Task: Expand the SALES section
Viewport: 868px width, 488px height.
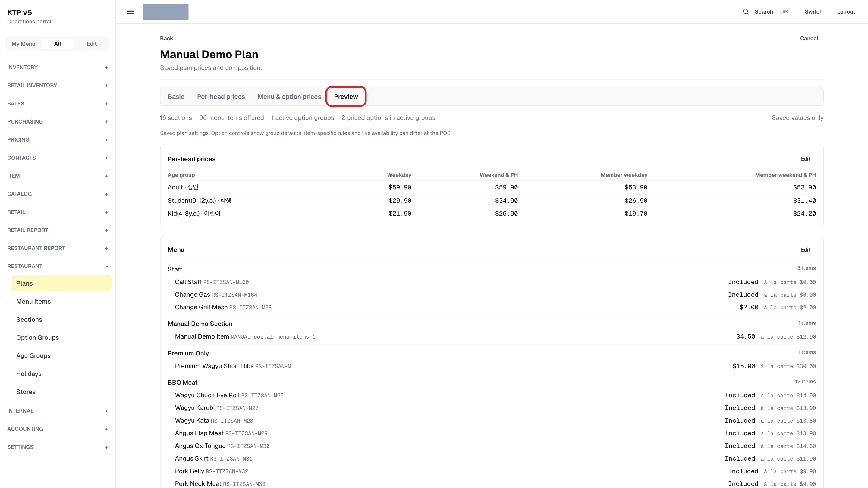Action: [58, 103]
